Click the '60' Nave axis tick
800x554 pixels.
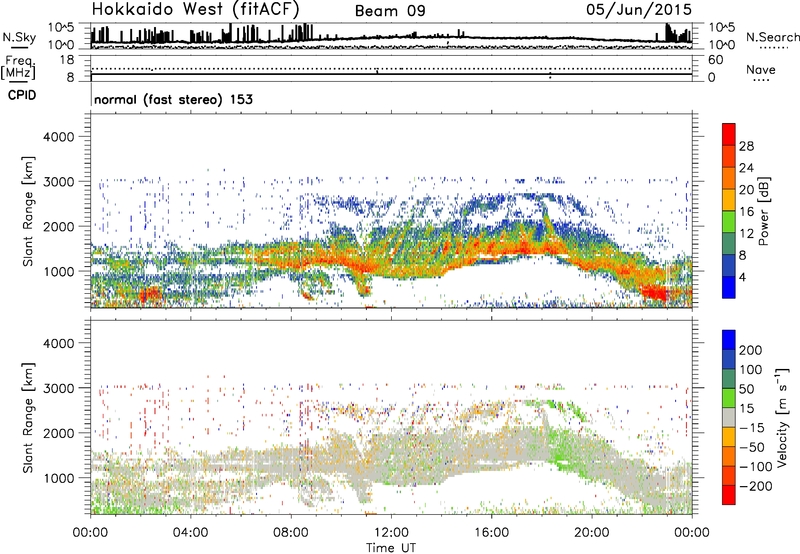[x=715, y=60]
